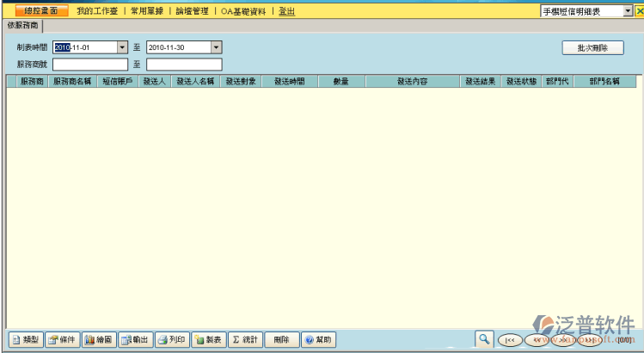Click the 類型 (type) toolbar button

coord(24,339)
